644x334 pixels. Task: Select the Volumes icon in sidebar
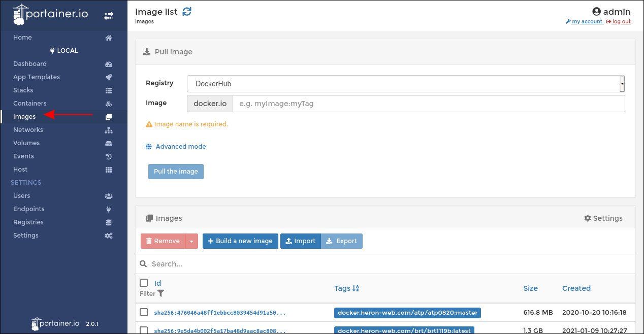coord(108,143)
